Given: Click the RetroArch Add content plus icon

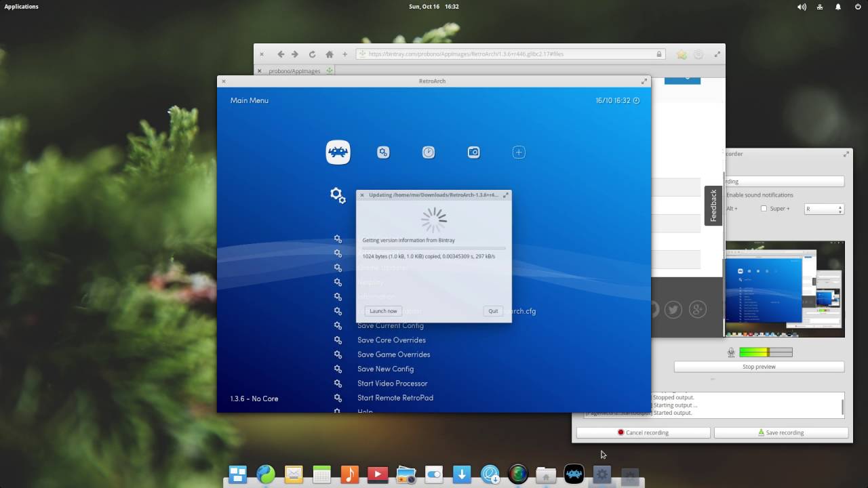Looking at the screenshot, I should [519, 152].
